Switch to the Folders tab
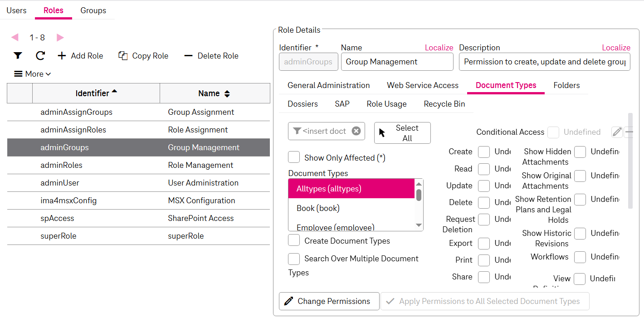The height and width of the screenshot is (318, 644). pos(566,85)
